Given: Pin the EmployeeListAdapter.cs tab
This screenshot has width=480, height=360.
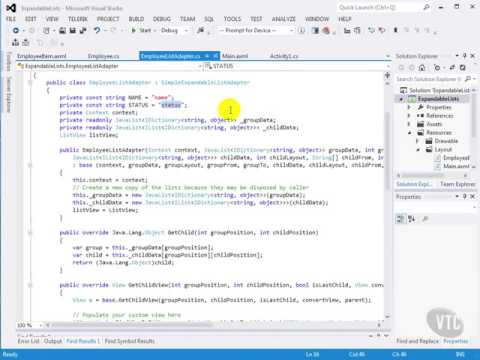Looking at the screenshot, I should [207, 56].
